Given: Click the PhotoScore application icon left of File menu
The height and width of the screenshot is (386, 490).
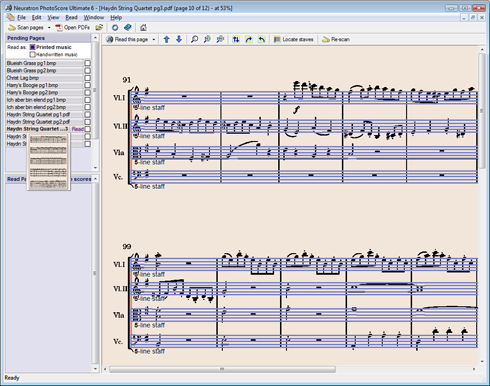Looking at the screenshot, I should click(x=11, y=17).
